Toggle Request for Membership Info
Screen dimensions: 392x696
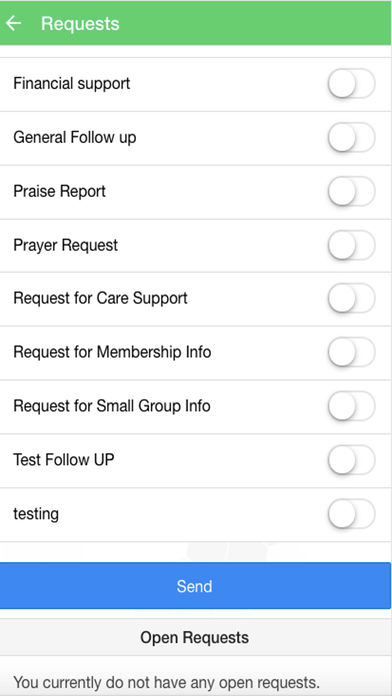tap(351, 352)
